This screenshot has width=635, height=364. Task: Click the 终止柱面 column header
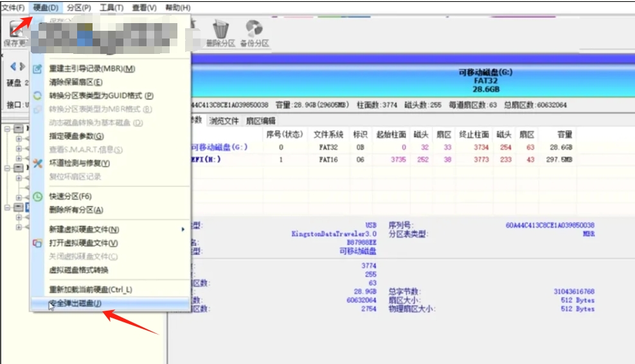click(474, 134)
